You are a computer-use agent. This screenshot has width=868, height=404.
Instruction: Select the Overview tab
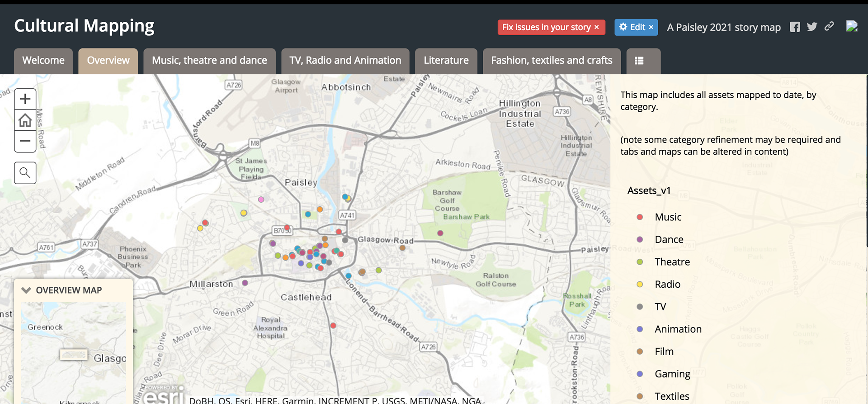coord(108,61)
